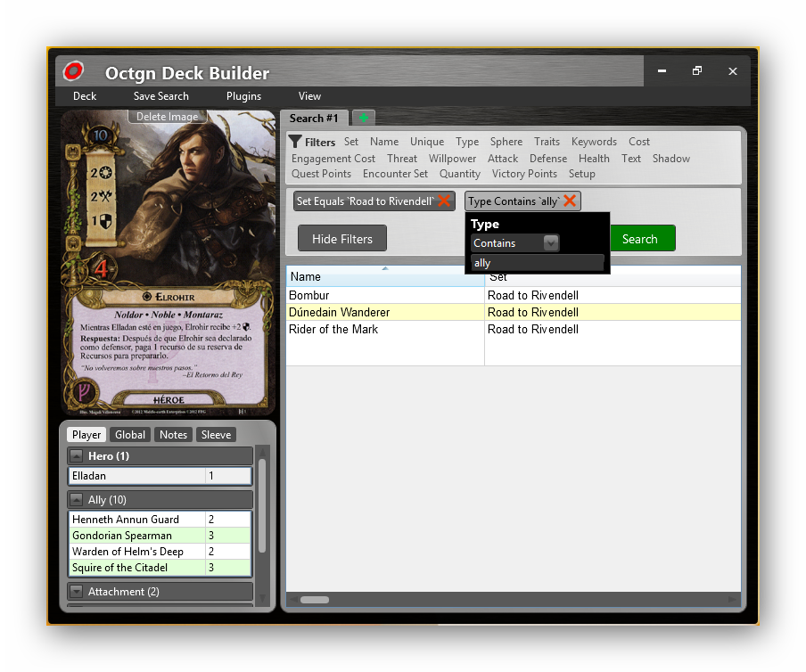This screenshot has height=672, width=806.
Task: Add a Cost filter
Action: tap(639, 142)
